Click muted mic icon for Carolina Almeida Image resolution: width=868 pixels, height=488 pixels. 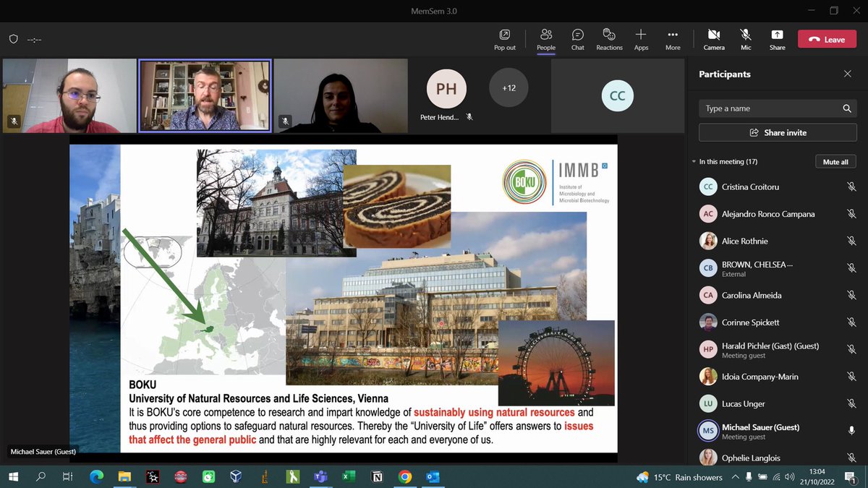[851, 295]
